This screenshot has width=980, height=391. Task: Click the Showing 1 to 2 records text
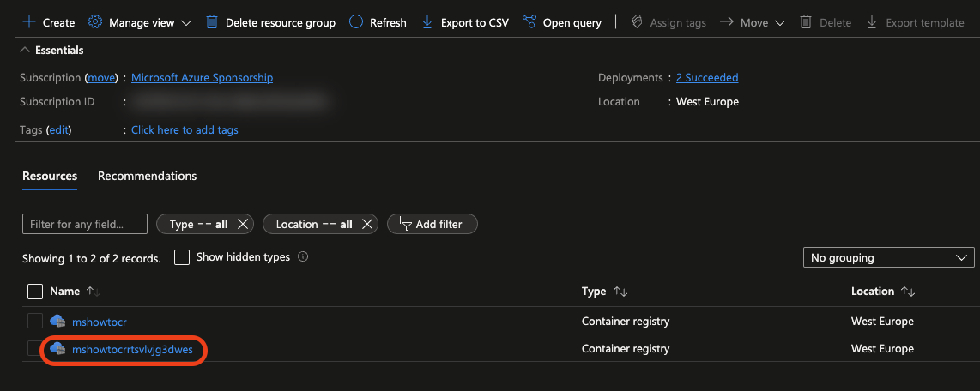point(91,258)
